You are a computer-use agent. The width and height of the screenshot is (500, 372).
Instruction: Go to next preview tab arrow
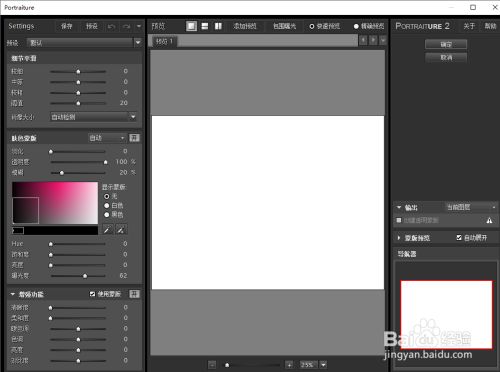(373, 40)
